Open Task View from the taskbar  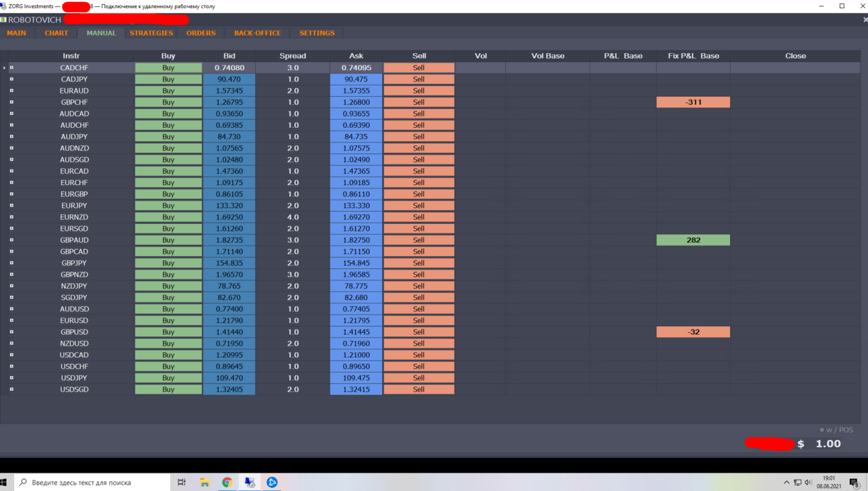click(182, 482)
